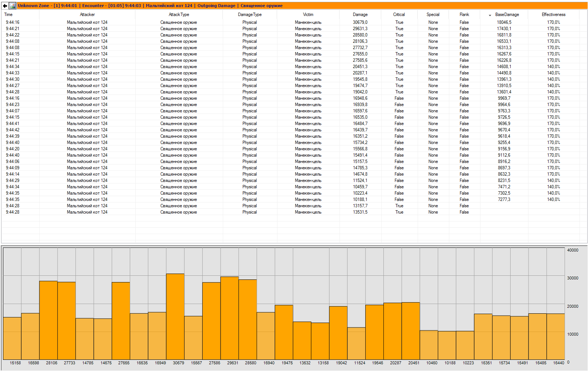Open the Encounter [01:05] breadcrumb link
The width and height of the screenshot is (588, 371).
coord(112,6)
